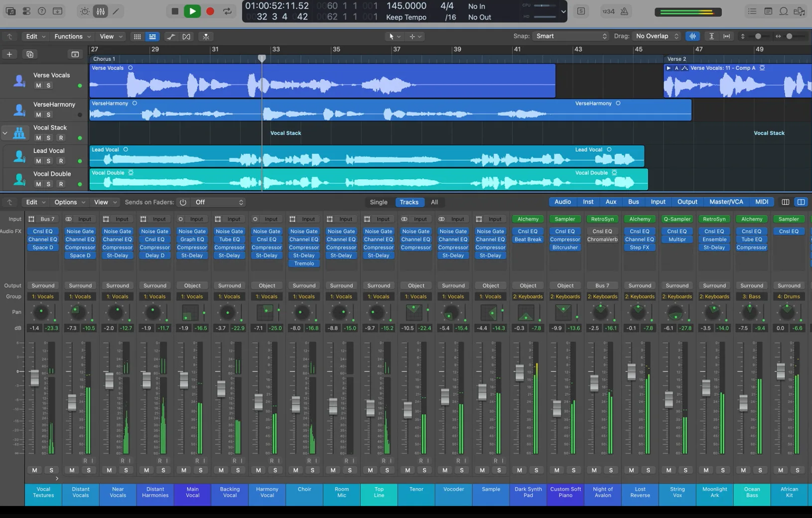
Task: Enable record on Vocal Stack track
Action: click(61, 138)
